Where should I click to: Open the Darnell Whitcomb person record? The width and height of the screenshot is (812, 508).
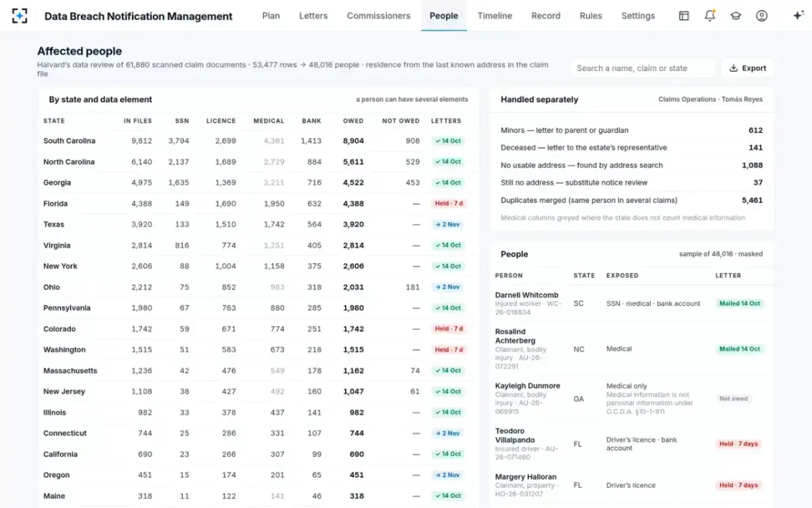[631, 303]
